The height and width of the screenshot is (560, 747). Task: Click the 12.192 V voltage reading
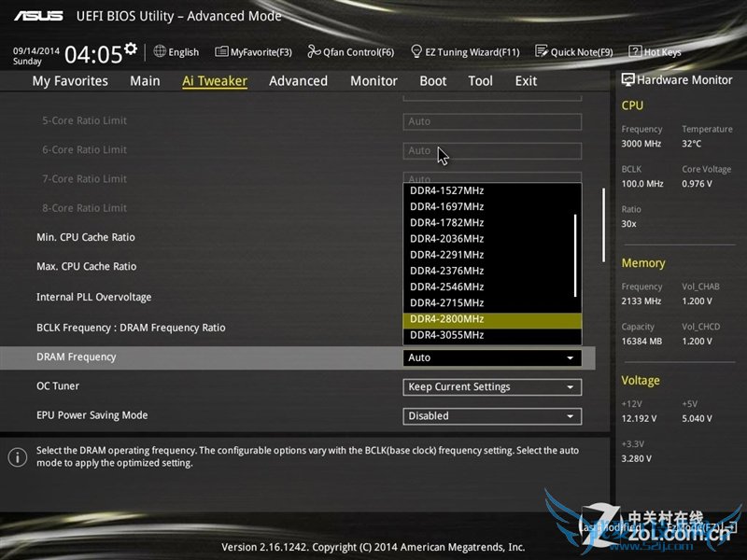639,418
